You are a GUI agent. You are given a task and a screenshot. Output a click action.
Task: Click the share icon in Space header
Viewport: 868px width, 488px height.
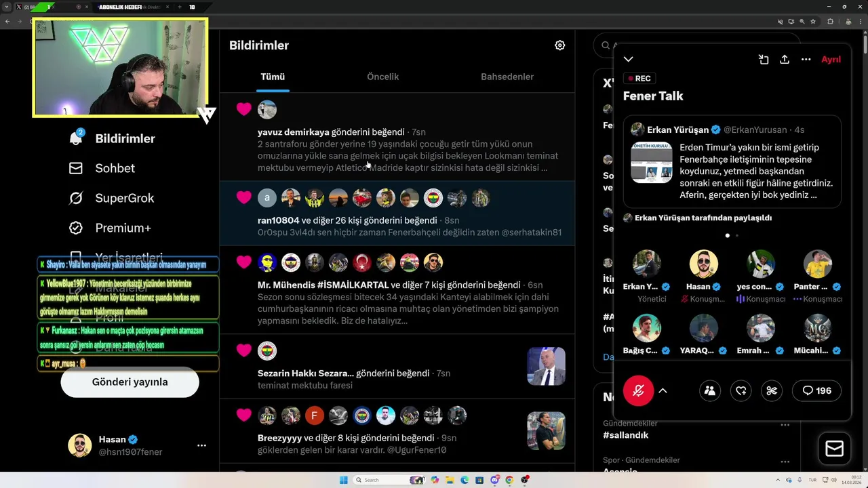click(785, 60)
